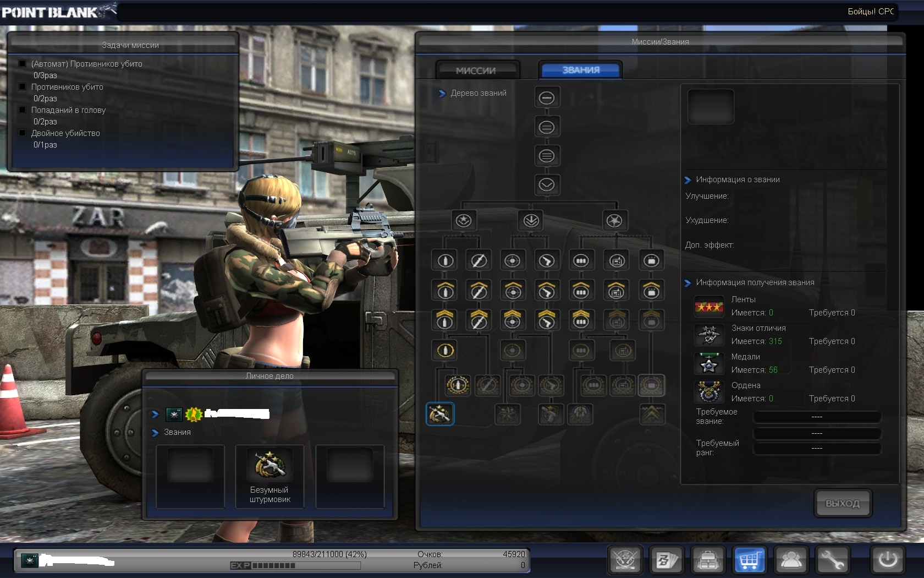This screenshot has width=924, height=578.
Task: Select the plain knife title icon
Action: (479, 260)
